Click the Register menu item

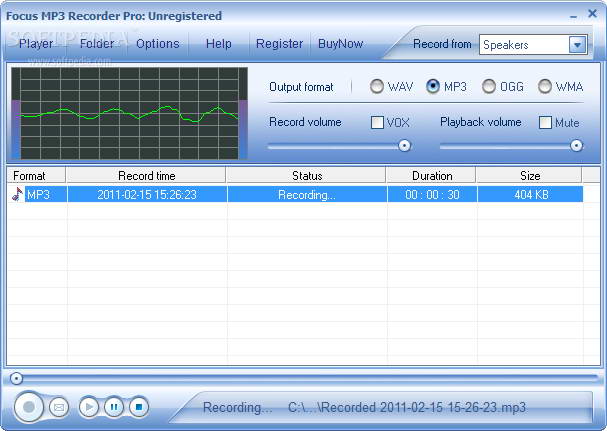(x=279, y=44)
